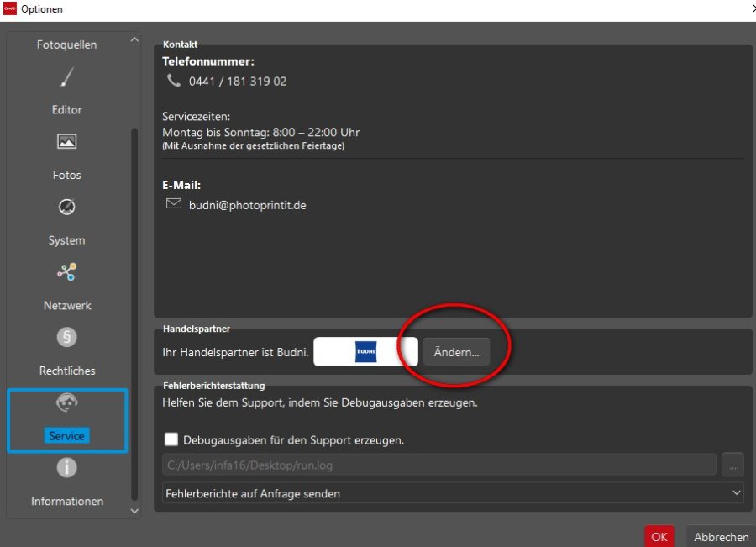Open System settings gauge icon
The image size is (756, 547).
[67, 207]
